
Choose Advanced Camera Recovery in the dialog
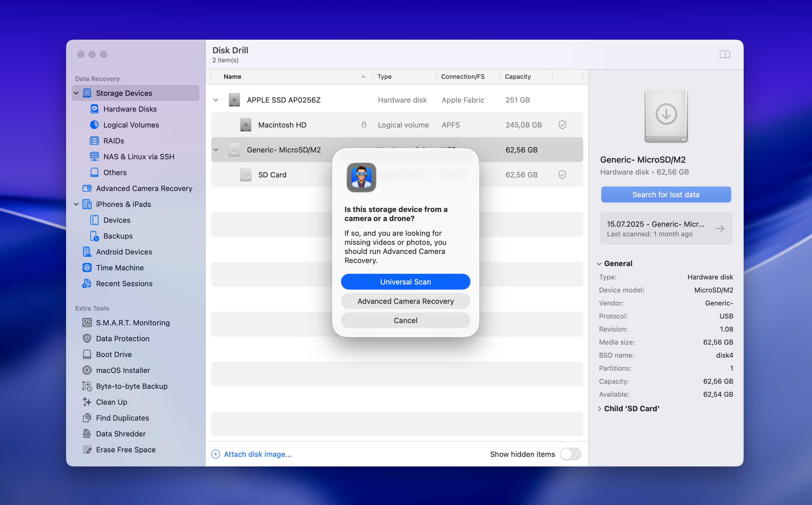pyautogui.click(x=405, y=301)
